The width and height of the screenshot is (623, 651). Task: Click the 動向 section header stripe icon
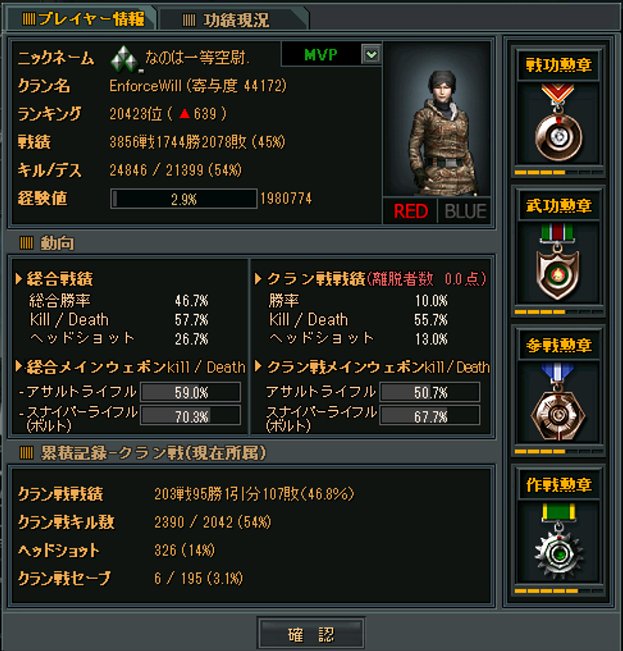[x=26, y=243]
